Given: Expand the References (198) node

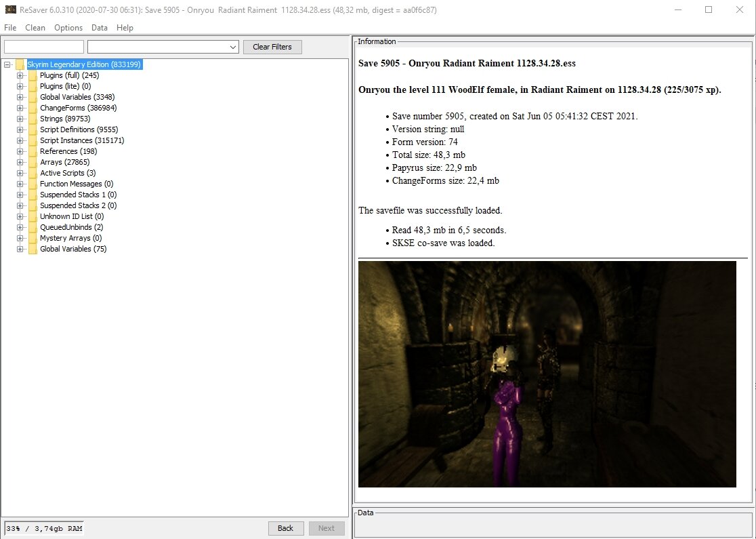Looking at the screenshot, I should point(20,151).
